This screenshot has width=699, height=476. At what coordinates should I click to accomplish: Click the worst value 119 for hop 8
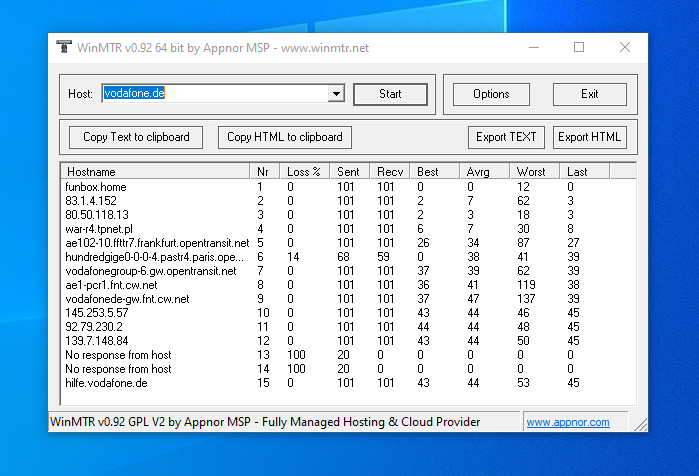coord(526,285)
